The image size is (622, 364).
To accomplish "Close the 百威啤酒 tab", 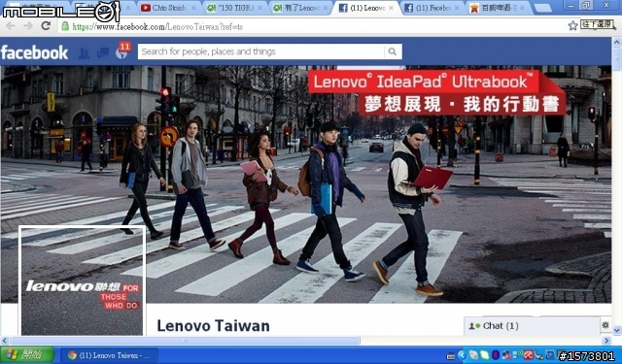I will (x=523, y=8).
